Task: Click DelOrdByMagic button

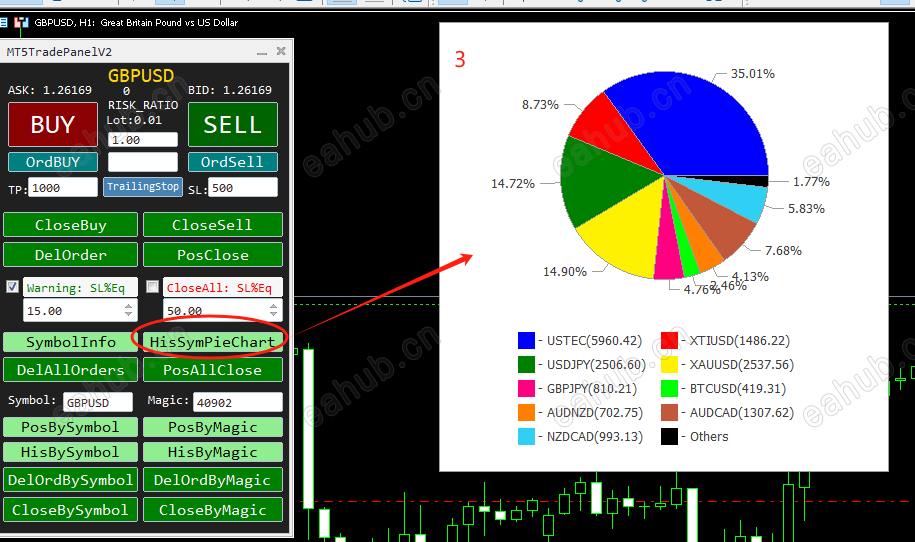Action: click(x=212, y=480)
